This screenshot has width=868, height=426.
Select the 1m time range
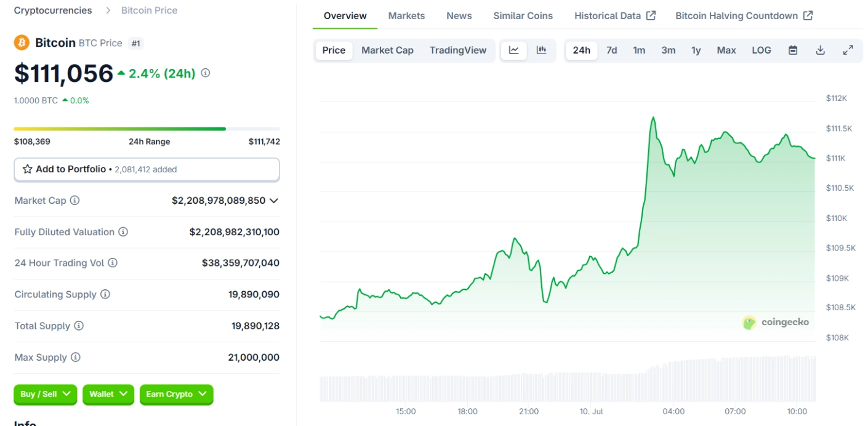639,50
